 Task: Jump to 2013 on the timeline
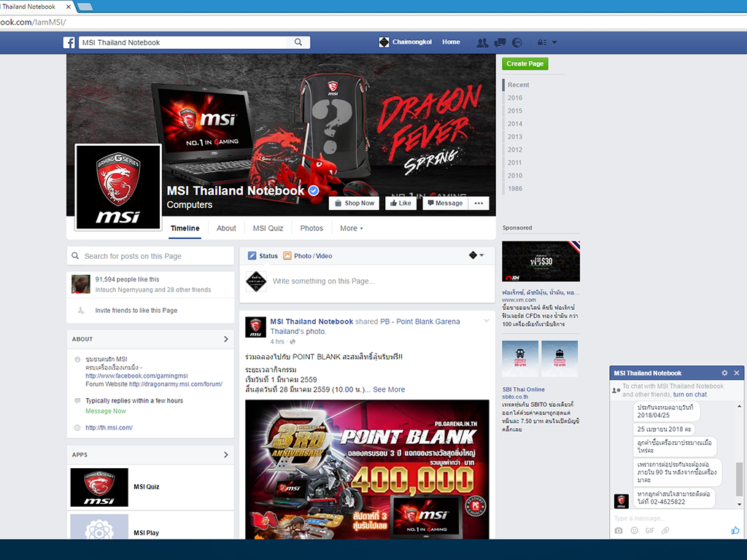click(x=515, y=136)
